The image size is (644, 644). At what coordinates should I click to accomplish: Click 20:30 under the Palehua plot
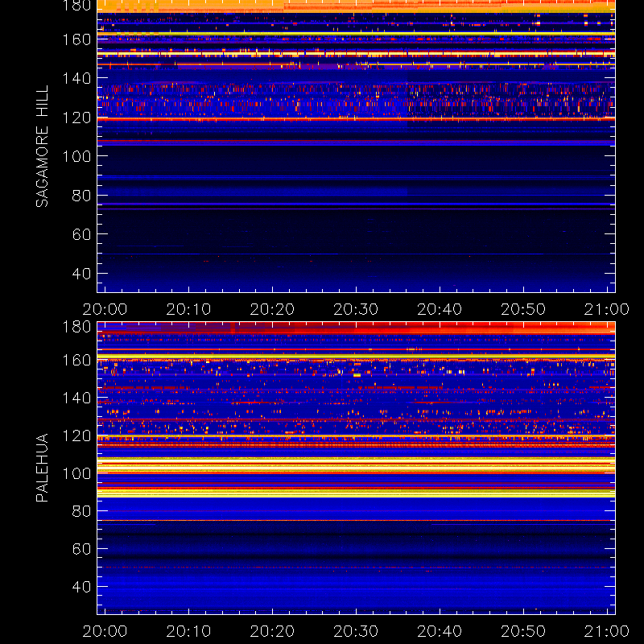point(356,631)
